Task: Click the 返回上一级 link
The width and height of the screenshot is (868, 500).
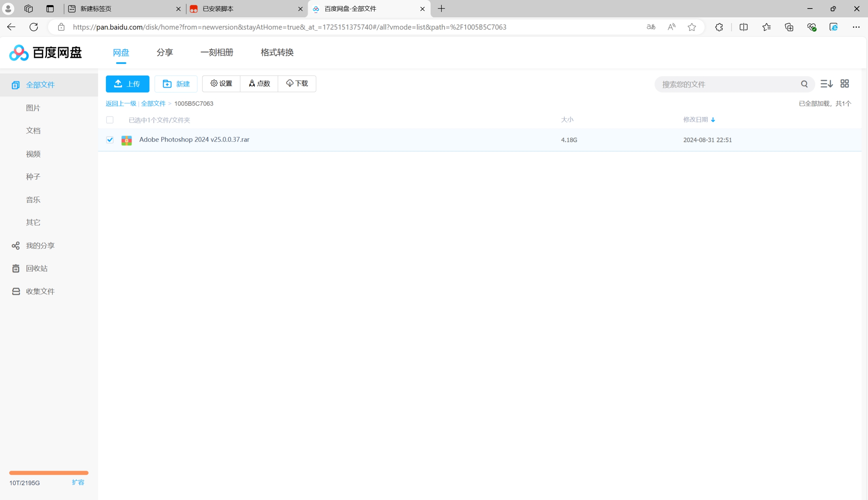Action: [x=121, y=103]
